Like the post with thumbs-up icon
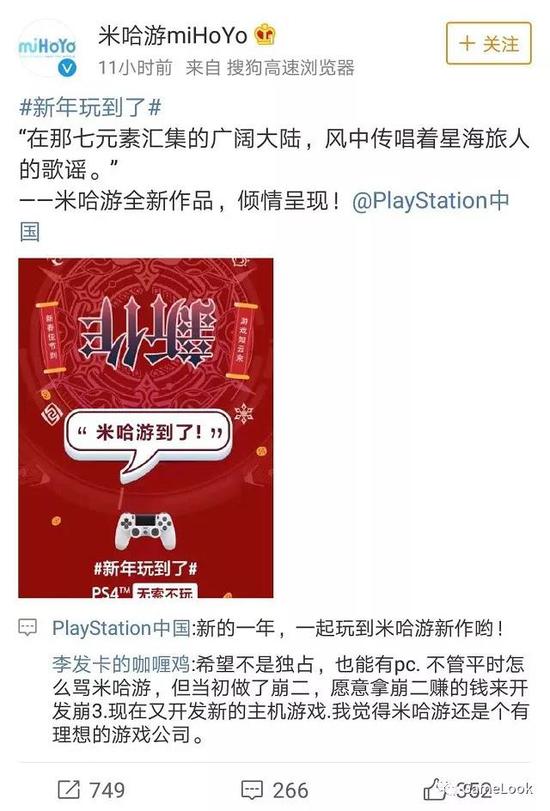 point(435,789)
